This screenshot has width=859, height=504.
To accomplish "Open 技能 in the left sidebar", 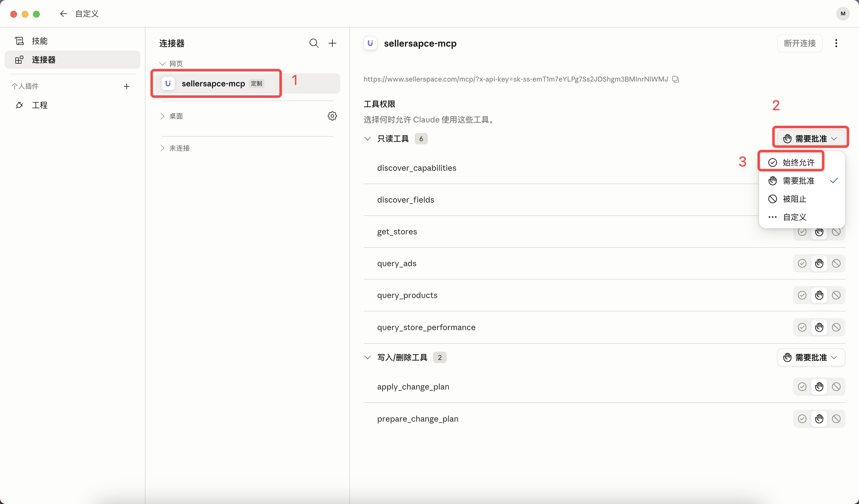I will pos(72,41).
